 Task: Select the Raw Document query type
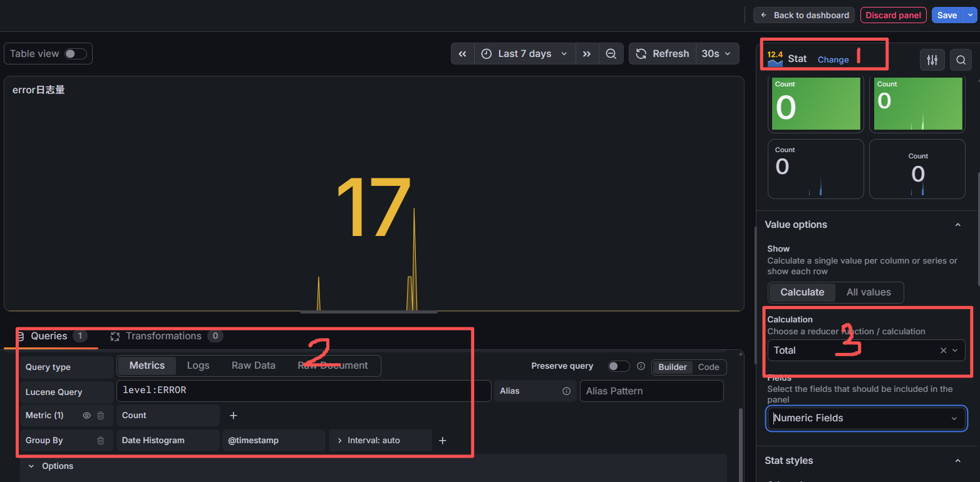coord(333,366)
